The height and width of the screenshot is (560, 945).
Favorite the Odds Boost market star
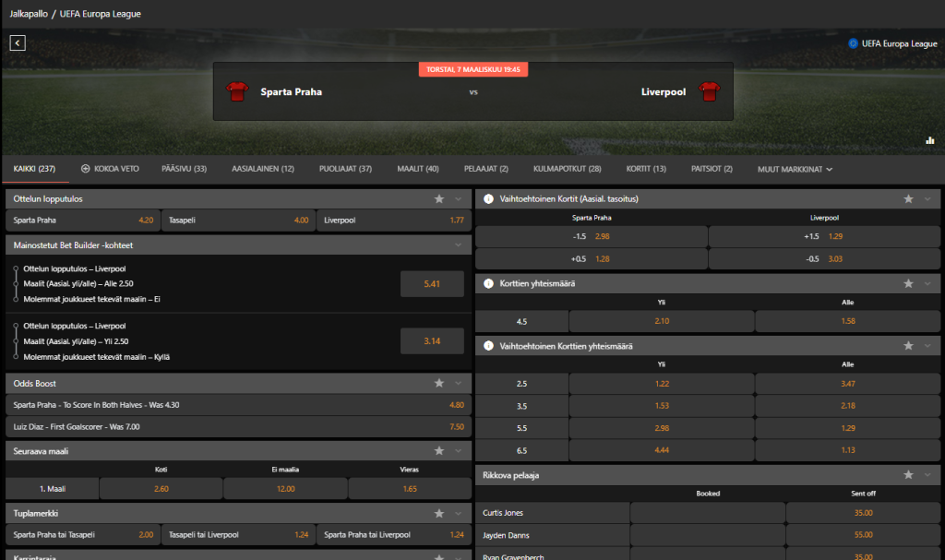439,384
